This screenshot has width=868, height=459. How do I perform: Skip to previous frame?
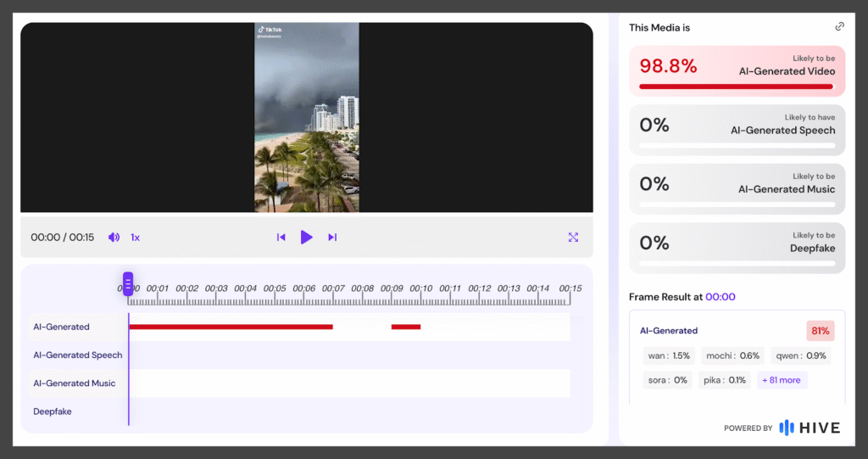[281, 238]
